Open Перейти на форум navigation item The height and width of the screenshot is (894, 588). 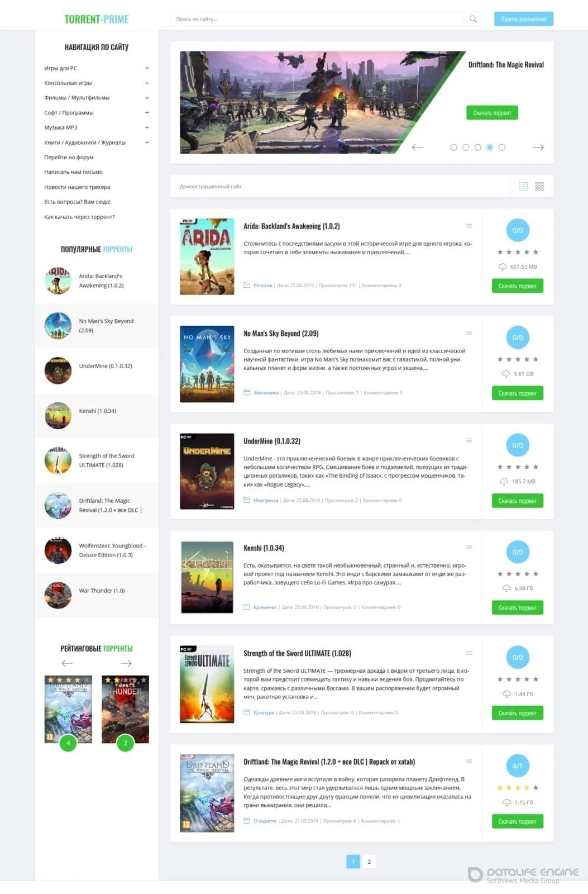point(69,158)
